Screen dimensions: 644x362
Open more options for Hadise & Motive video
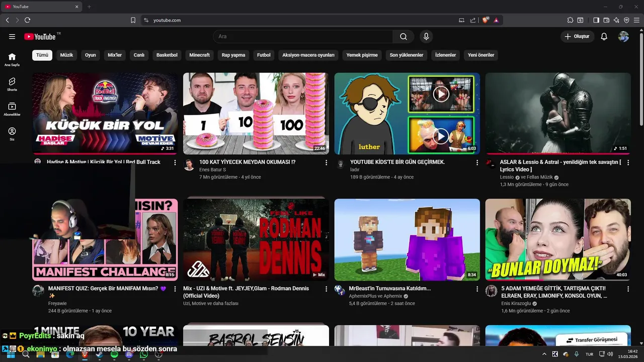(175, 163)
